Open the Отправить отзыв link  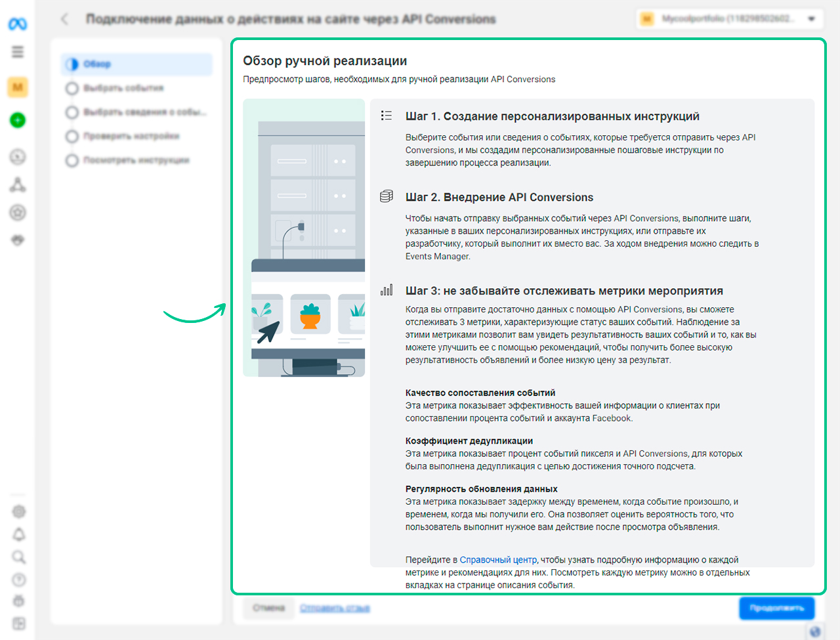click(x=335, y=608)
